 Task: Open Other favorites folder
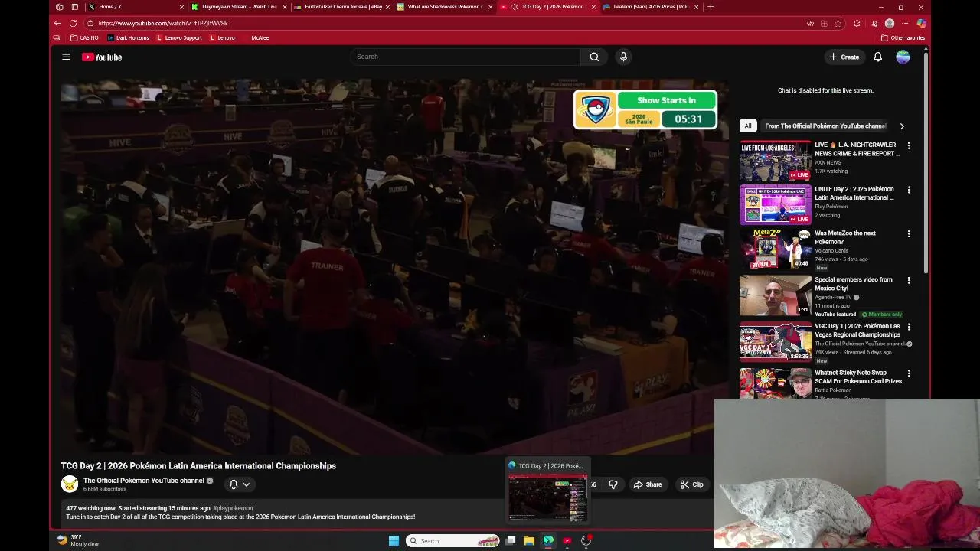[x=903, y=37]
